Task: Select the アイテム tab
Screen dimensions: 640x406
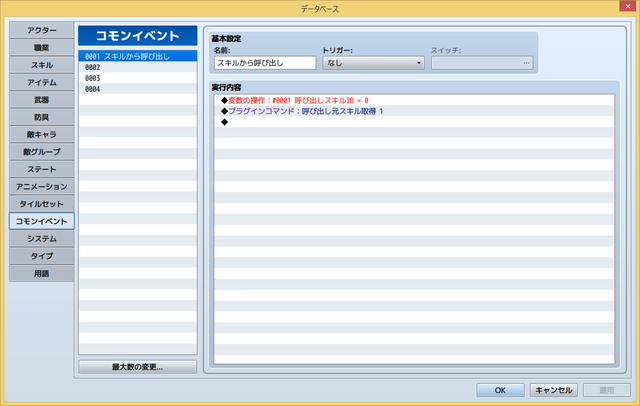Action: coord(42,82)
